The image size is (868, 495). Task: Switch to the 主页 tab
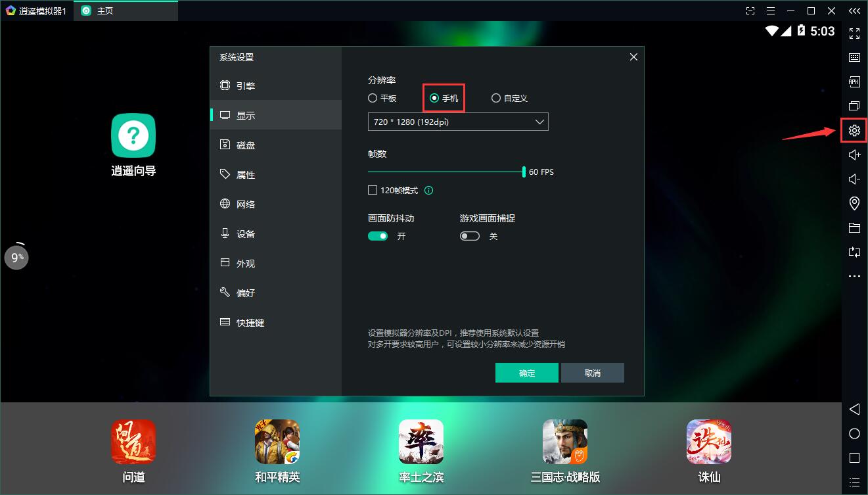pos(126,11)
